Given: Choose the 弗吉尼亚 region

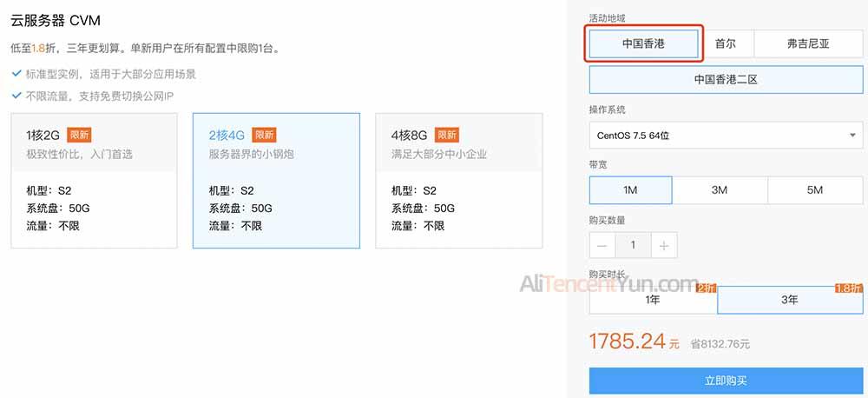Looking at the screenshot, I should pyautogui.click(x=808, y=43).
